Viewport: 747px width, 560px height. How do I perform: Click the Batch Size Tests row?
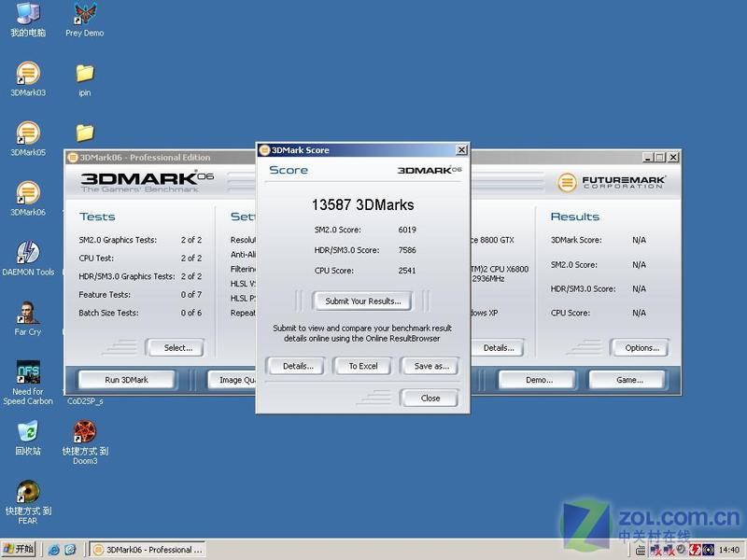coord(141,313)
